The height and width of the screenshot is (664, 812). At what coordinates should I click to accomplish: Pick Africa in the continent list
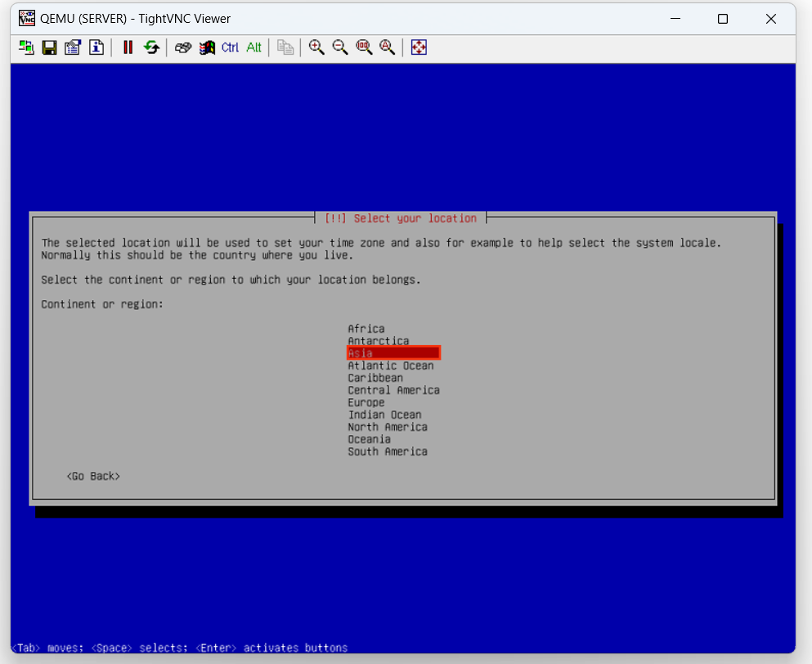coord(366,329)
